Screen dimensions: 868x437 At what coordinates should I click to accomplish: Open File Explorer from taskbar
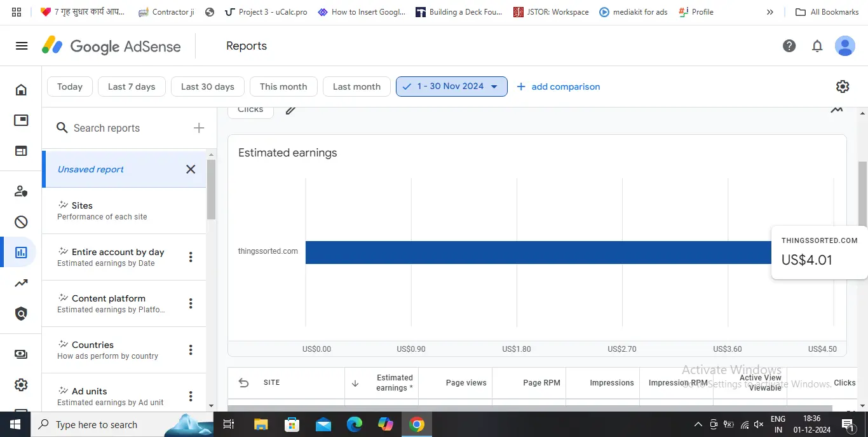(x=261, y=424)
